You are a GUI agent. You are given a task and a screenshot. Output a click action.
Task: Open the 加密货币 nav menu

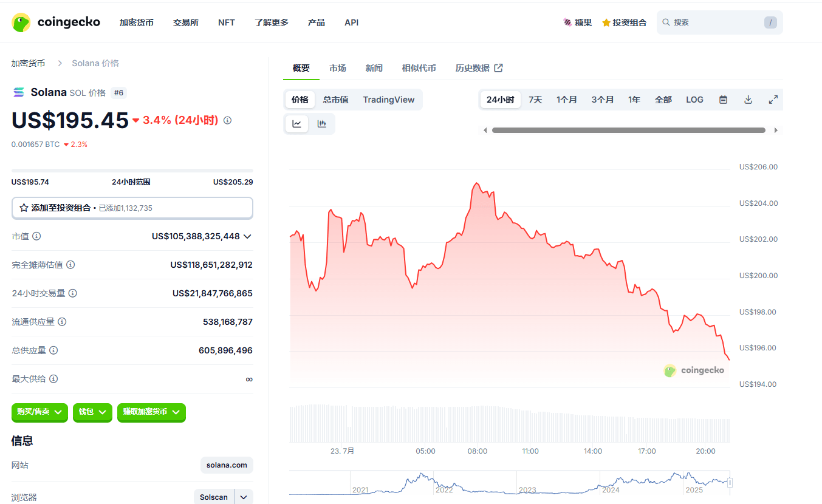click(x=137, y=22)
